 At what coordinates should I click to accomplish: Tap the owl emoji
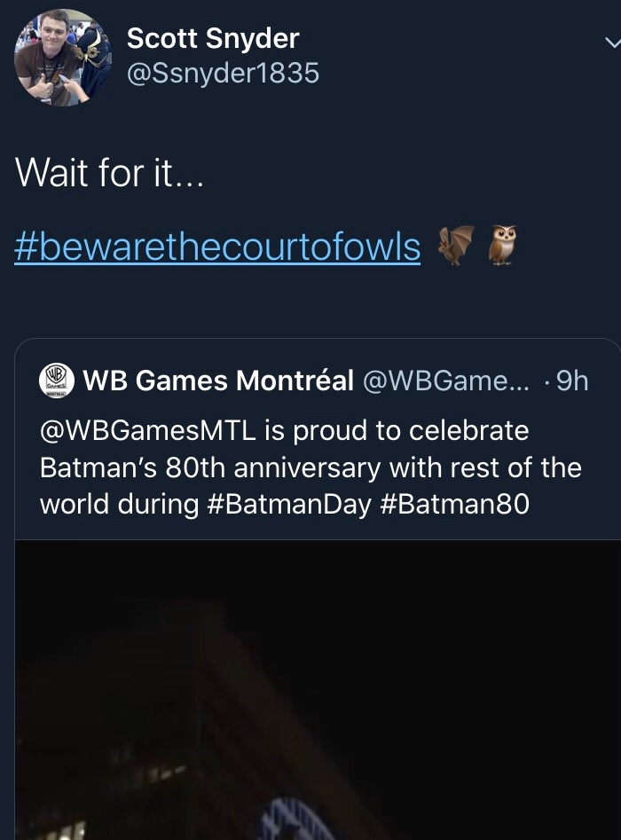point(502,245)
